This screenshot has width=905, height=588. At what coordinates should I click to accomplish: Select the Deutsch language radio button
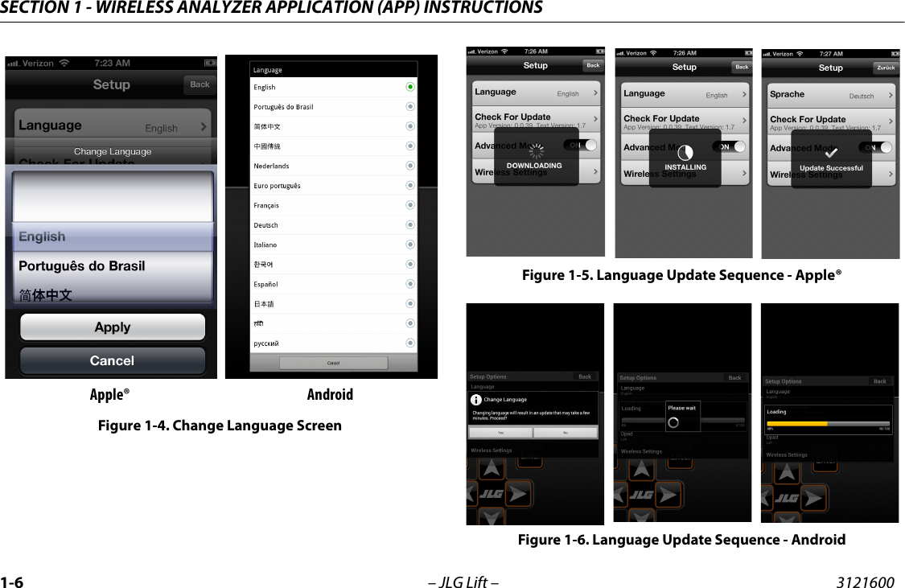click(x=410, y=224)
